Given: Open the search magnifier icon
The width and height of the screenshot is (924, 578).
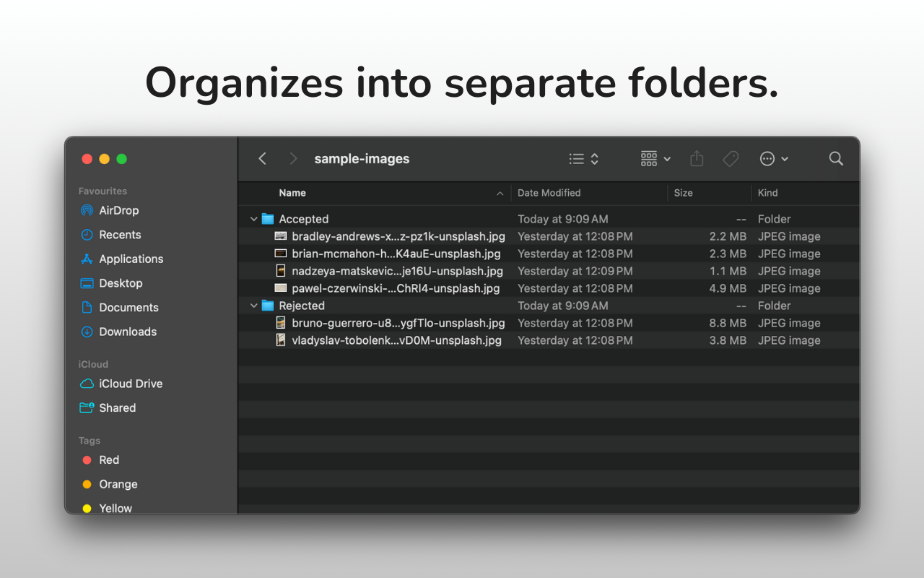Looking at the screenshot, I should click(836, 158).
